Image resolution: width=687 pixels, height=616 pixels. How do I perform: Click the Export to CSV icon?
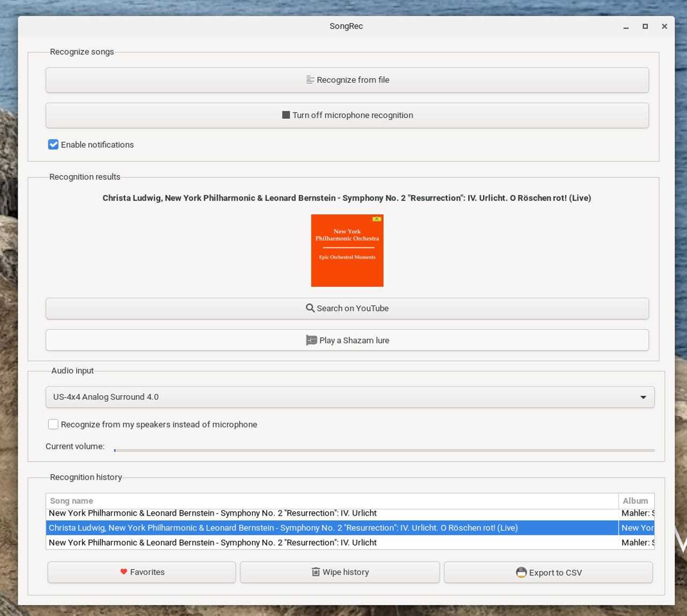521,572
